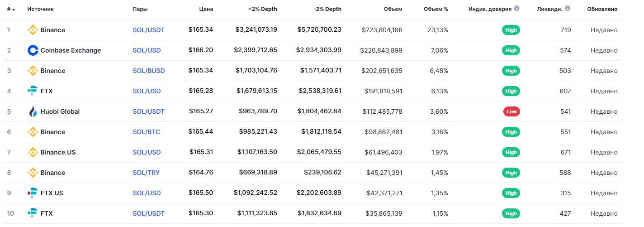Sort by the Цена column header
The image size is (644, 227).
click(x=206, y=9)
